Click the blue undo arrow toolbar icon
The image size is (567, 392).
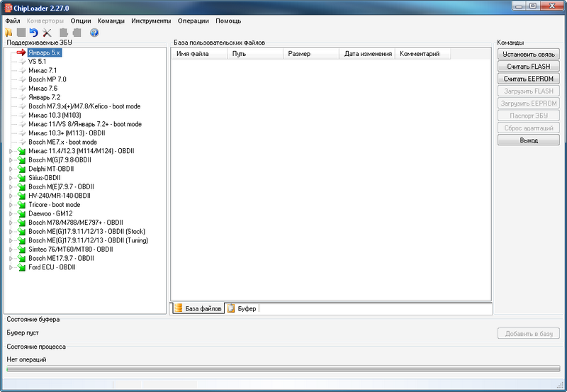pos(33,33)
